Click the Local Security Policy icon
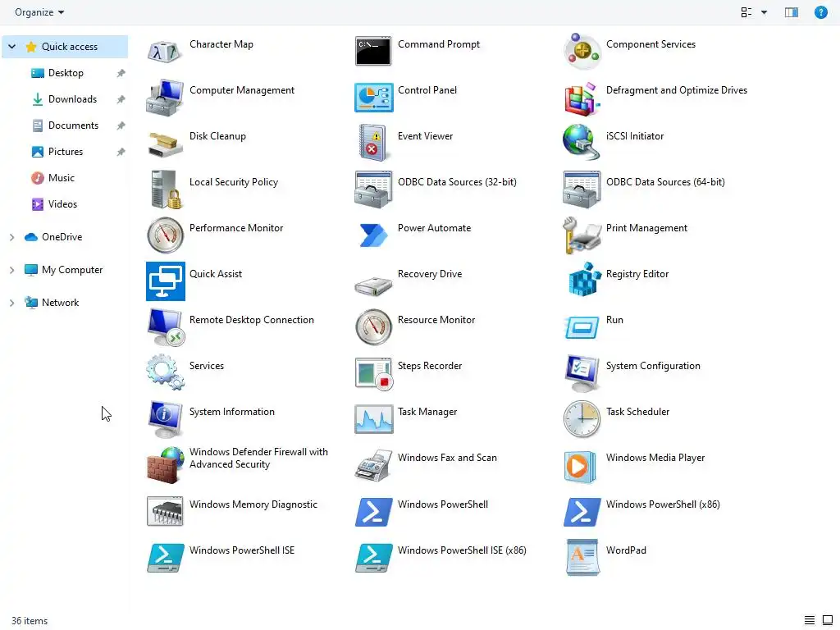The image size is (840, 630). tap(166, 189)
